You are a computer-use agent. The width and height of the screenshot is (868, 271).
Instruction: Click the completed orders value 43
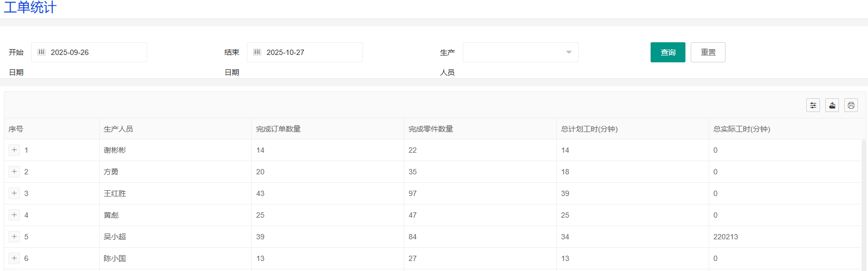260,193
